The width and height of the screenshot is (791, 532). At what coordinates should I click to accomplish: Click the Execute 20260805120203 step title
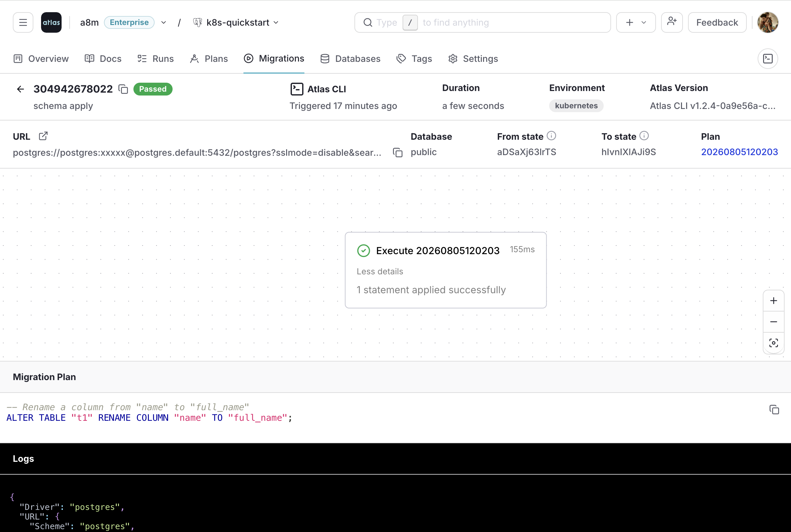438,251
